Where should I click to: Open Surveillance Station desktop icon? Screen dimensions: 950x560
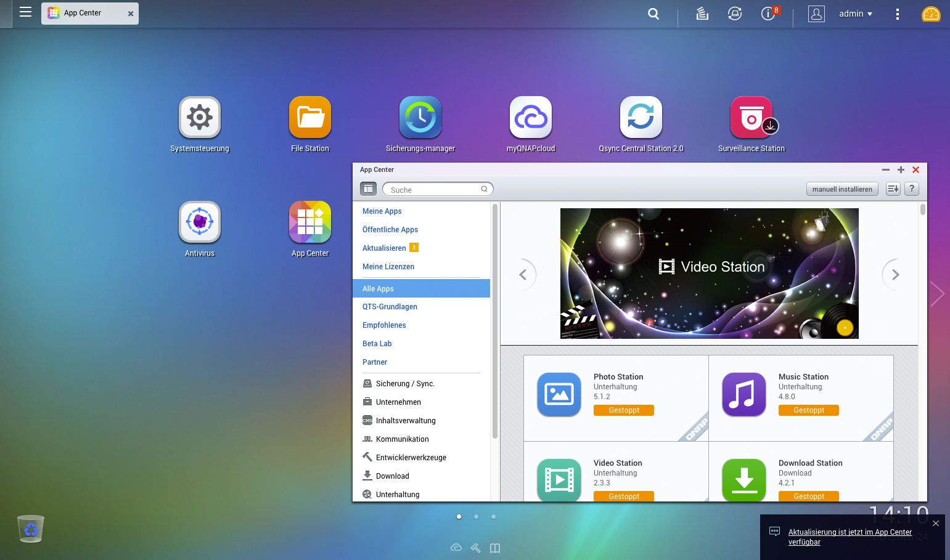[x=751, y=117]
